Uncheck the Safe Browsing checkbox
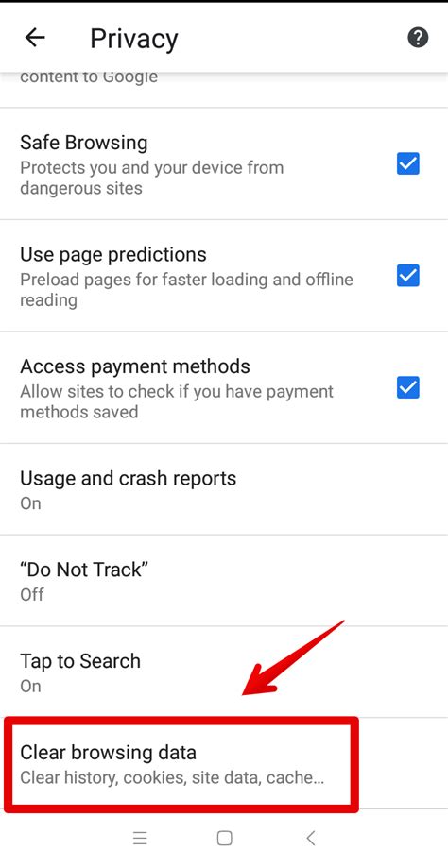This screenshot has width=448, height=868. coord(408,163)
